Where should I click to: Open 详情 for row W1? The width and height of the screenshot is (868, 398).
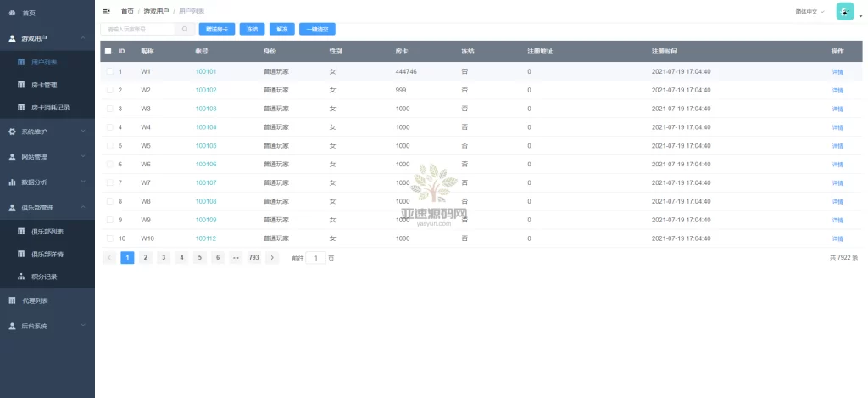click(x=837, y=72)
